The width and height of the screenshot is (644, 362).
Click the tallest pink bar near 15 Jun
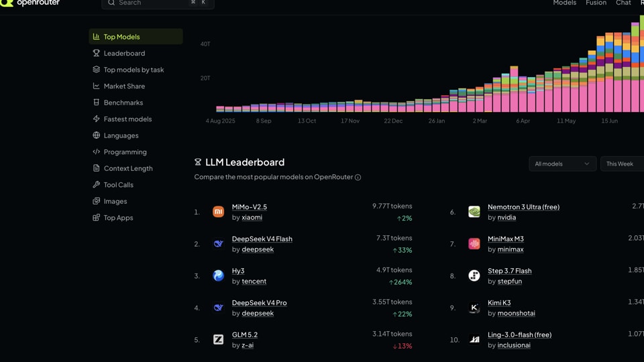(x=609, y=95)
